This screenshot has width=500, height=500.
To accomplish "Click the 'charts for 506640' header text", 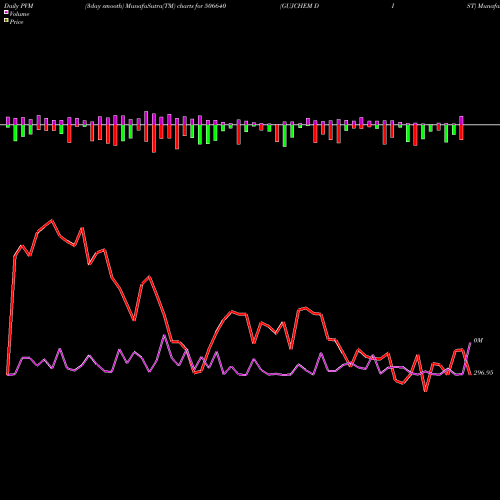I will pos(201,6).
